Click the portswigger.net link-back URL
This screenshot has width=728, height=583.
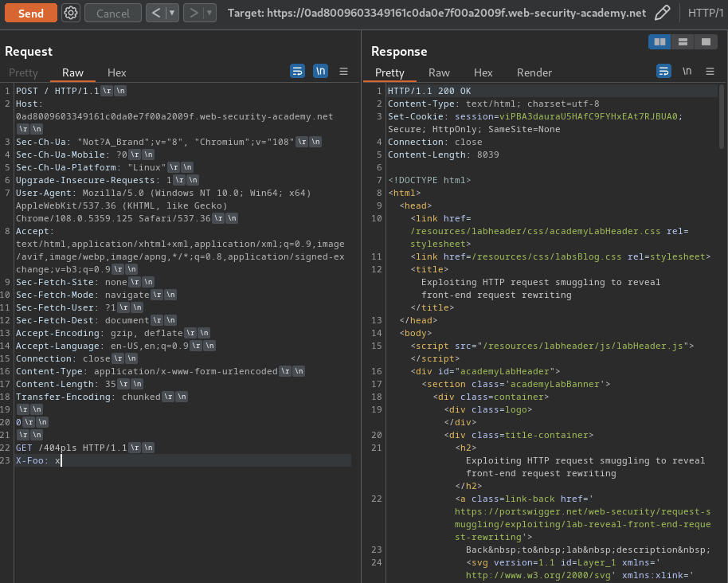click(583, 525)
